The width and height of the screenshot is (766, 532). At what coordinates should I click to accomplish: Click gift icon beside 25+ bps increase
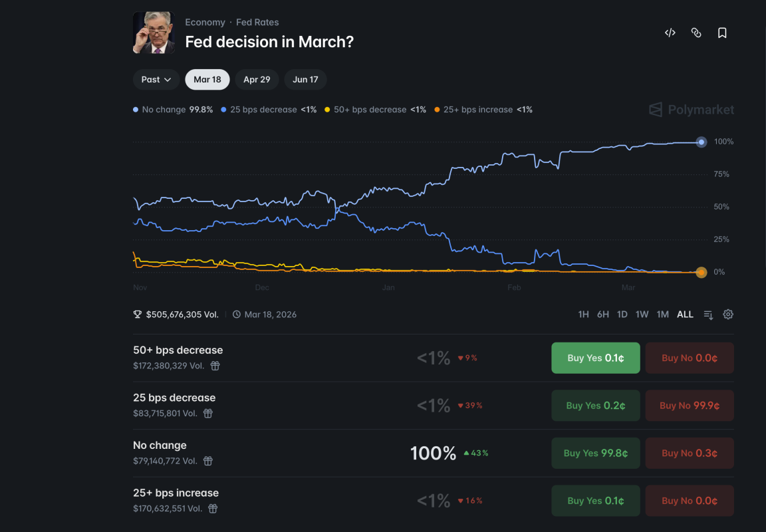(213, 509)
